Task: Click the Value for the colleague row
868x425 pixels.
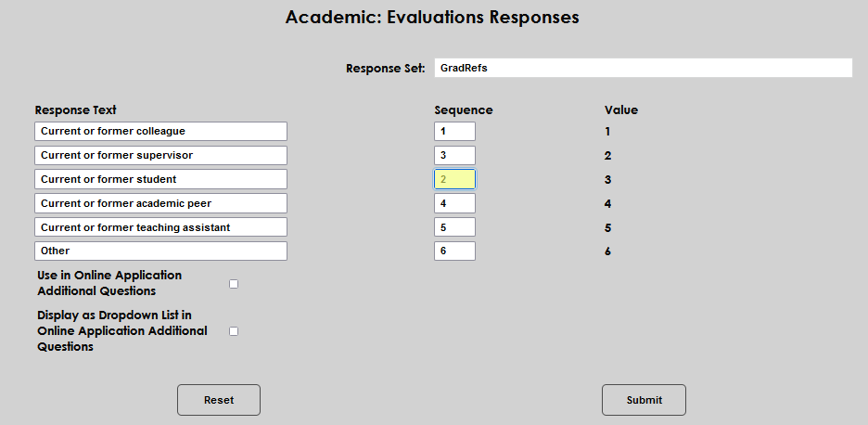Action: coord(607,132)
